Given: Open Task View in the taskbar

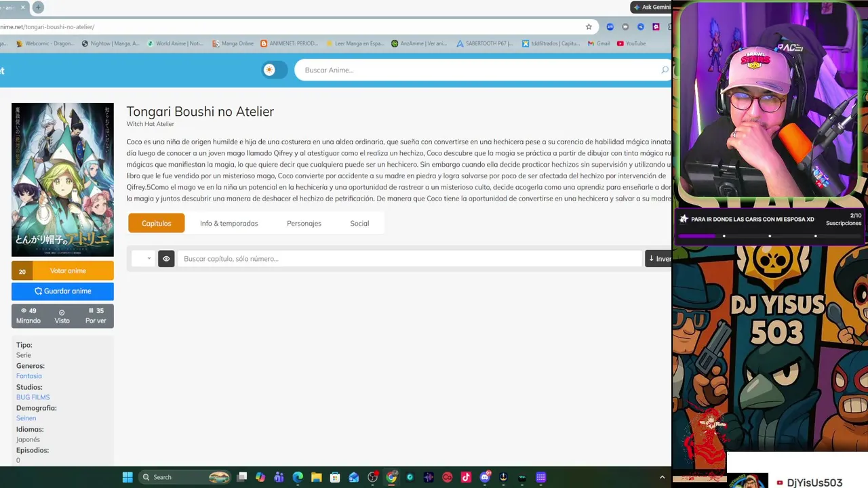Looking at the screenshot, I should [242, 477].
